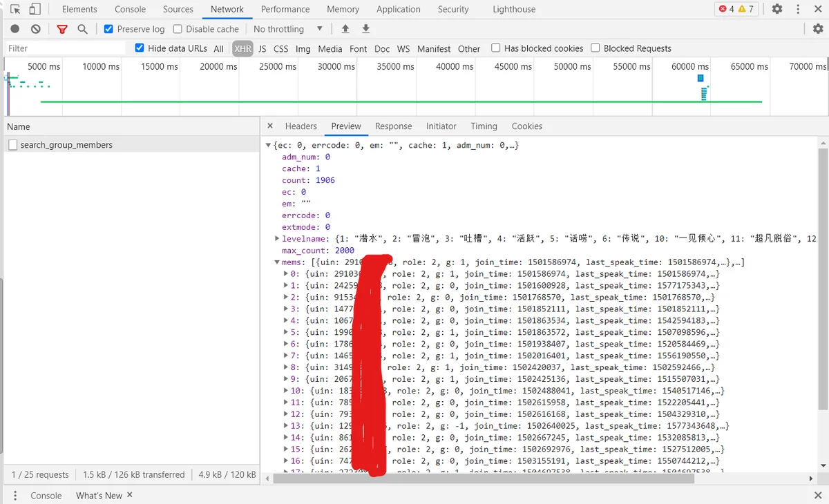The width and height of the screenshot is (829, 504).
Task: Expand mems entry 14
Action: 286,438
